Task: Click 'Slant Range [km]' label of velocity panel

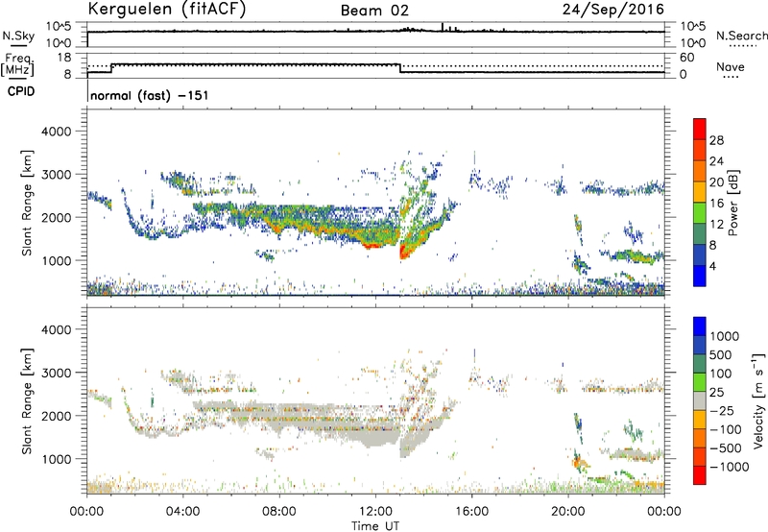Action: point(27,400)
